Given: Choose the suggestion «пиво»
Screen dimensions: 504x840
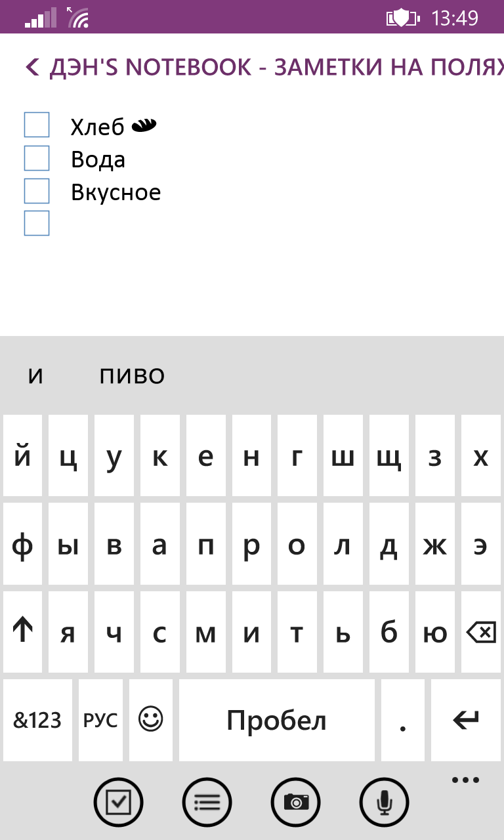Looking at the screenshot, I should [132, 376].
